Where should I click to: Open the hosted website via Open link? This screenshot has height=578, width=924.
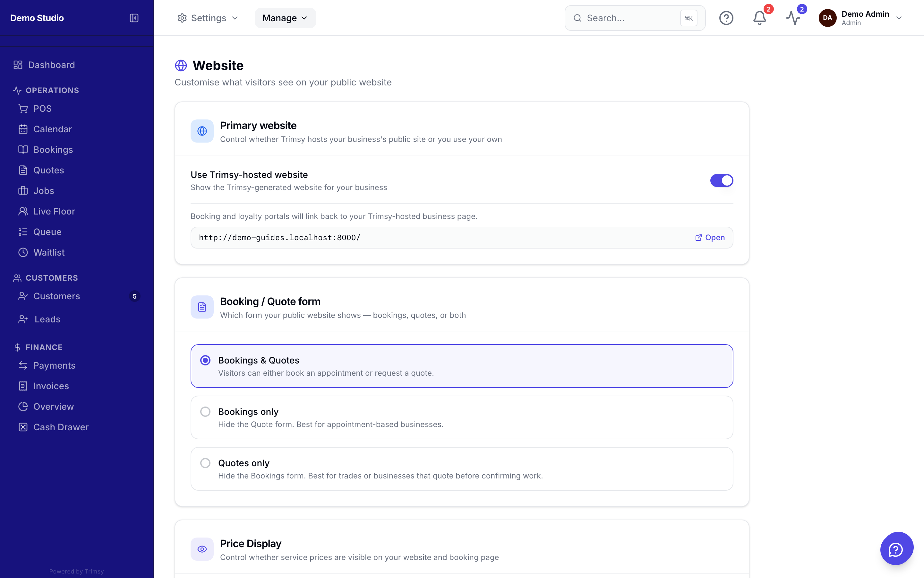click(x=710, y=237)
